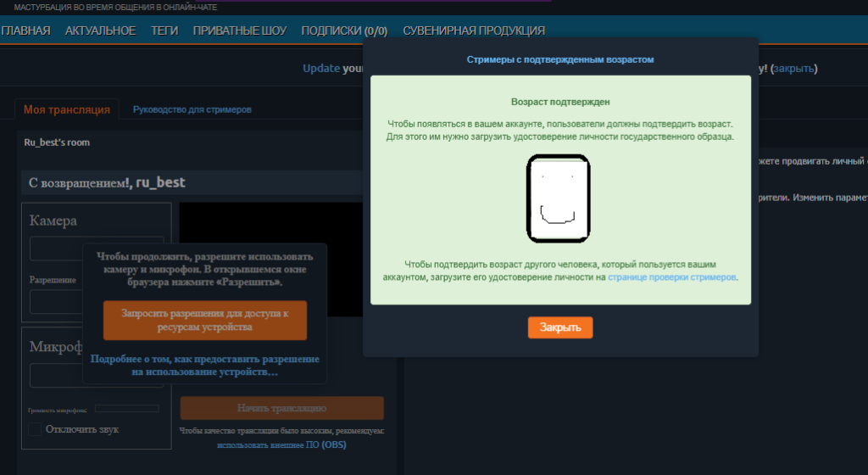Open the страница проверки стримеров link
Viewport: 868px width, 475px height.
click(x=671, y=277)
